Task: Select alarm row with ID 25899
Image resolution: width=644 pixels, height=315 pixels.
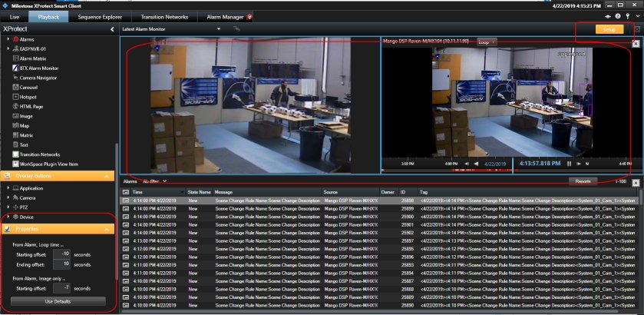Action: click(378, 208)
